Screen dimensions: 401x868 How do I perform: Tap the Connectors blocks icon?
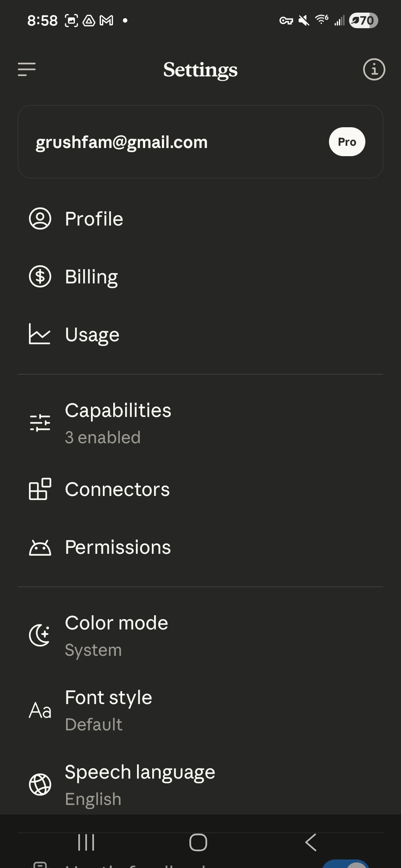pos(40,489)
